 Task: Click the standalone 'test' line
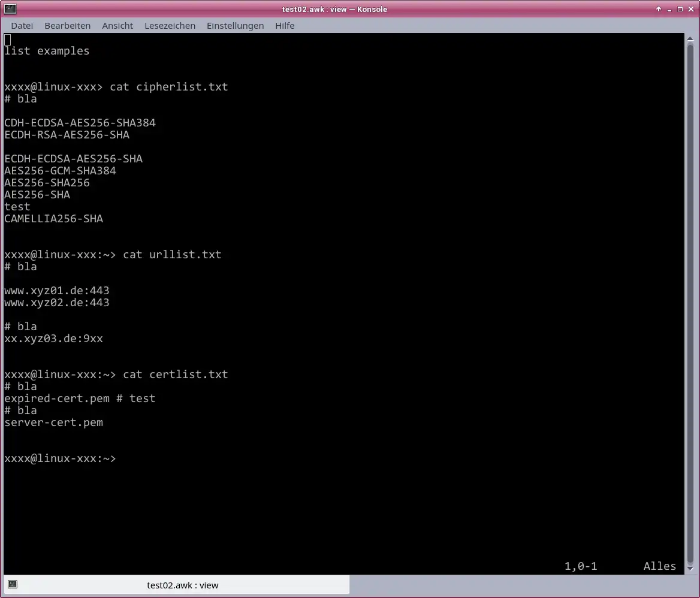17,207
